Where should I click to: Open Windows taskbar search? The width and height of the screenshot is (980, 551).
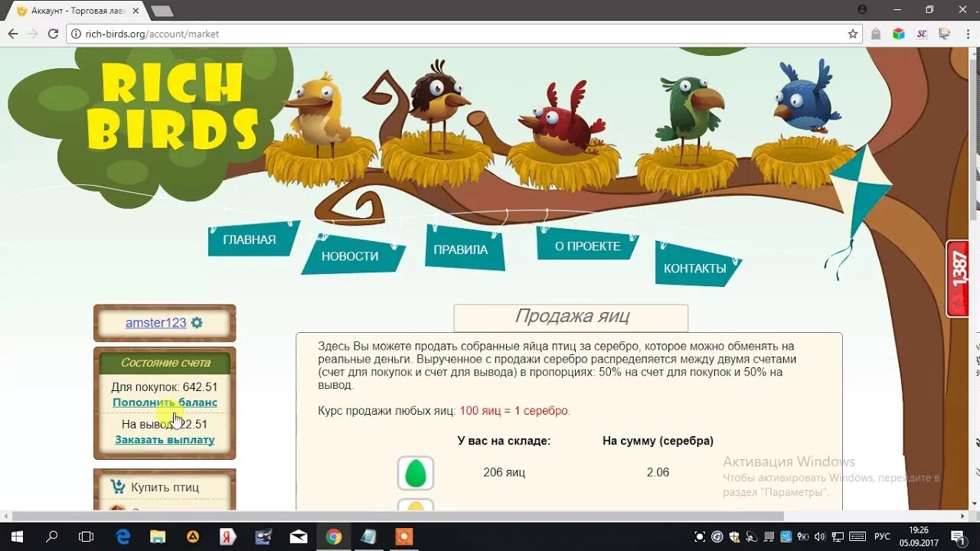(x=52, y=536)
